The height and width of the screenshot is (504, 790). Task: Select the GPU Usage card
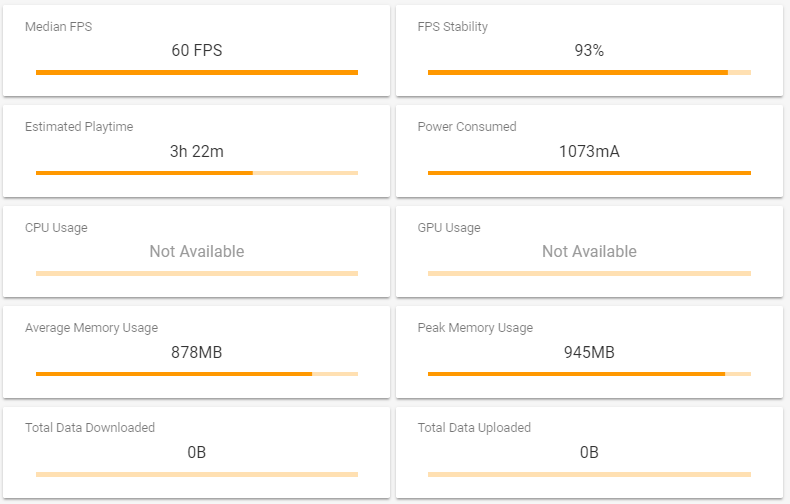click(x=589, y=251)
